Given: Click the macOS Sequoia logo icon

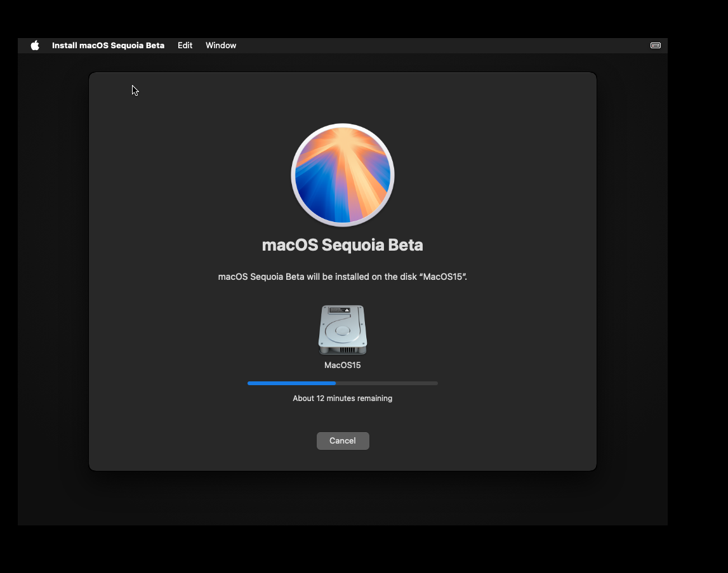Looking at the screenshot, I should coord(343,175).
